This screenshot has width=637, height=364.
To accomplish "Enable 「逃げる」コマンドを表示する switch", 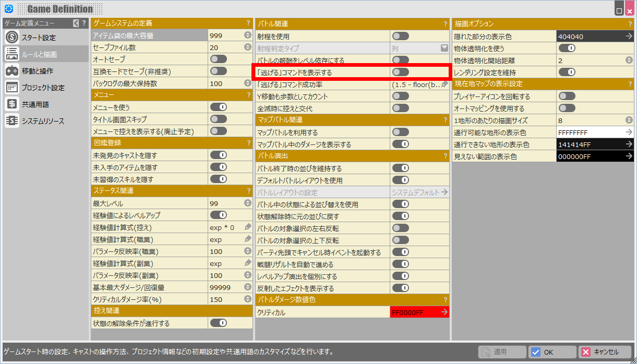I will point(400,72).
